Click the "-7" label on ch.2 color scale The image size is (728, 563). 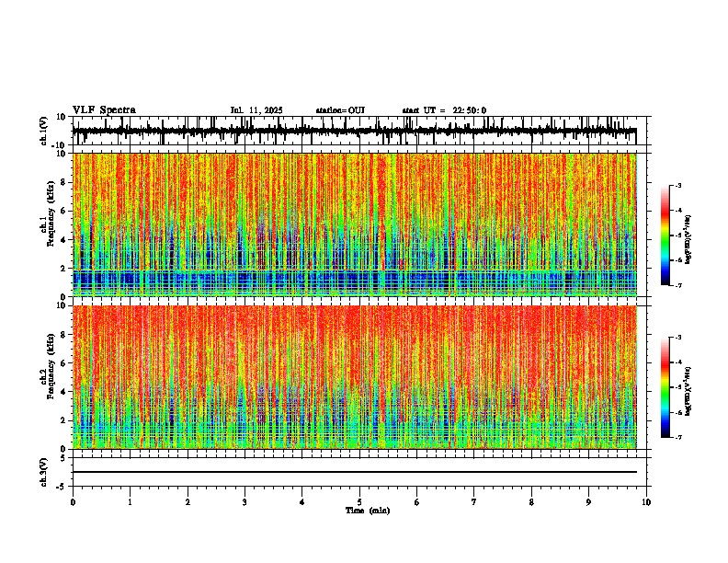677,437
